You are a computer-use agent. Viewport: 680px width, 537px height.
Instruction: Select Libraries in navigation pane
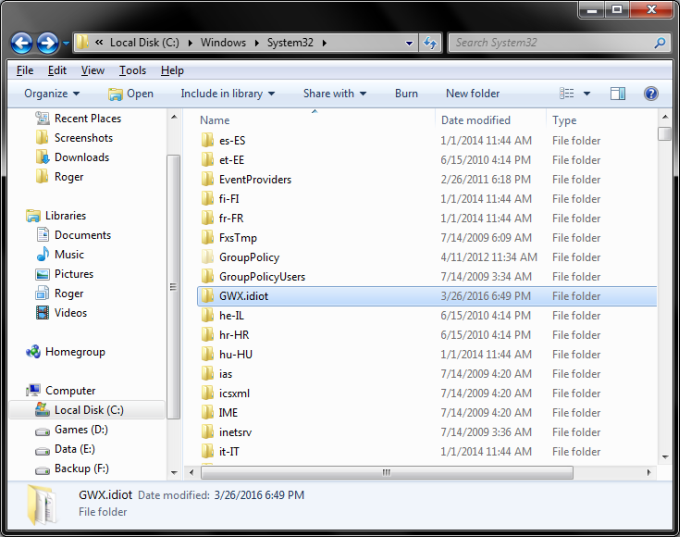click(x=56, y=216)
